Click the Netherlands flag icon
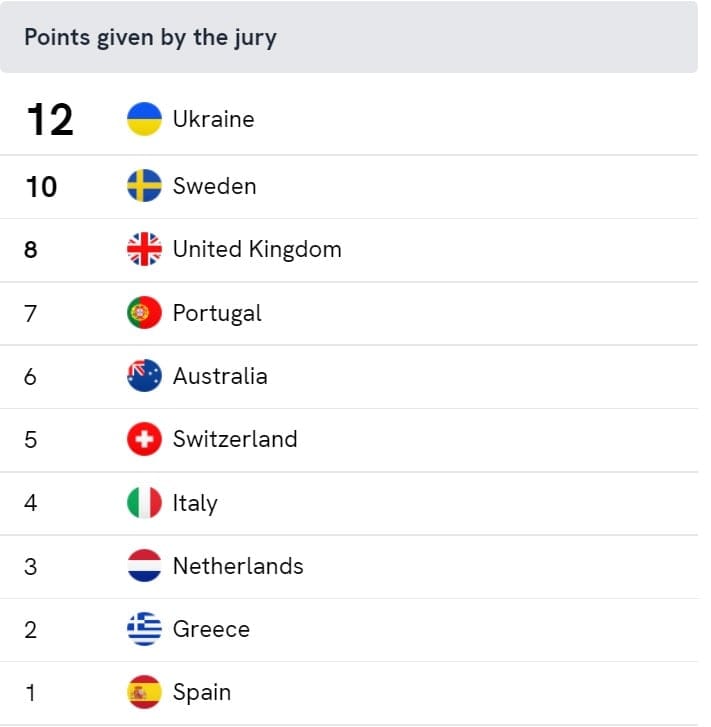 tap(144, 566)
